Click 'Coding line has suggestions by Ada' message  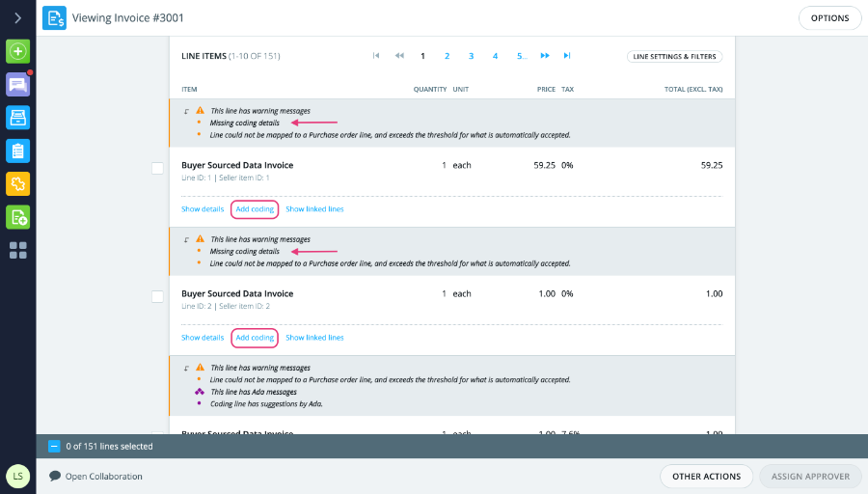click(266, 404)
